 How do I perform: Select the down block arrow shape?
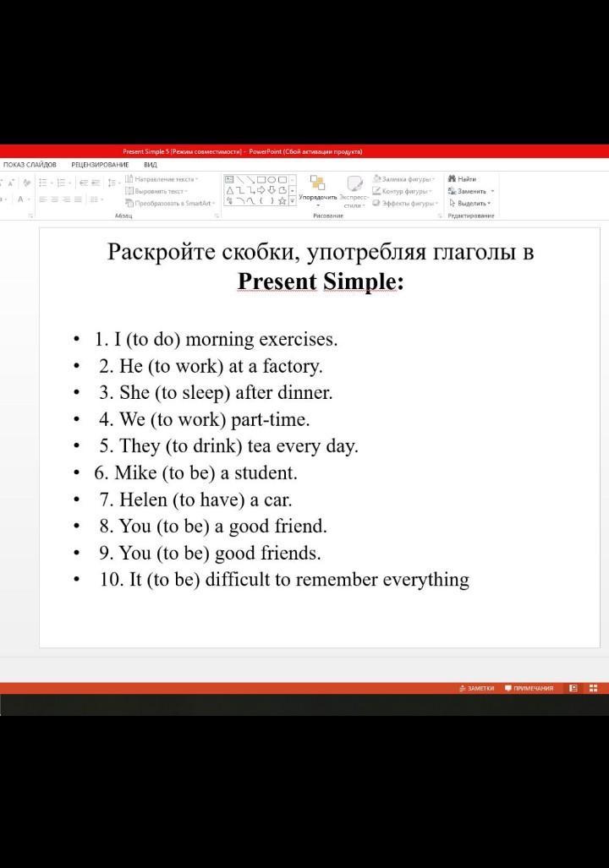[x=272, y=190]
